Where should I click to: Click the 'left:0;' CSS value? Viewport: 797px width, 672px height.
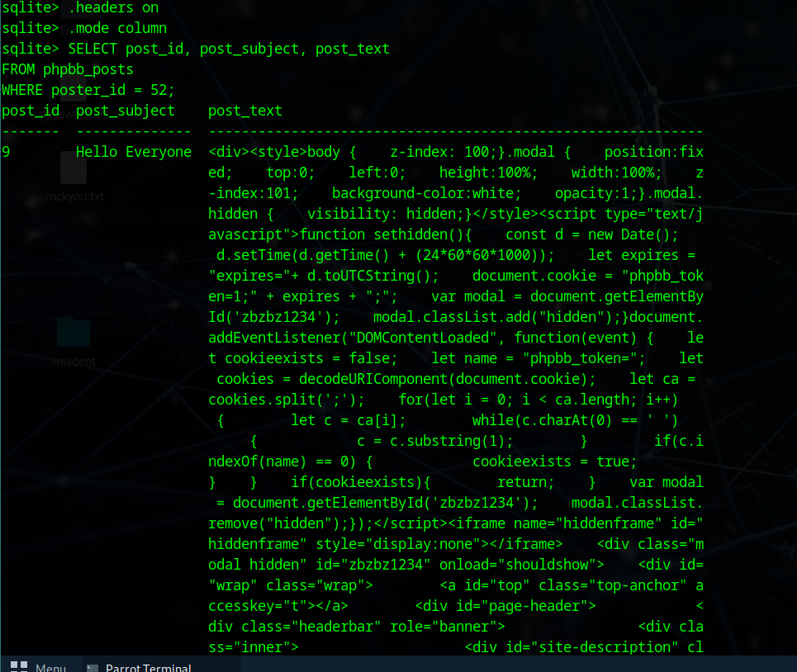[x=377, y=173]
